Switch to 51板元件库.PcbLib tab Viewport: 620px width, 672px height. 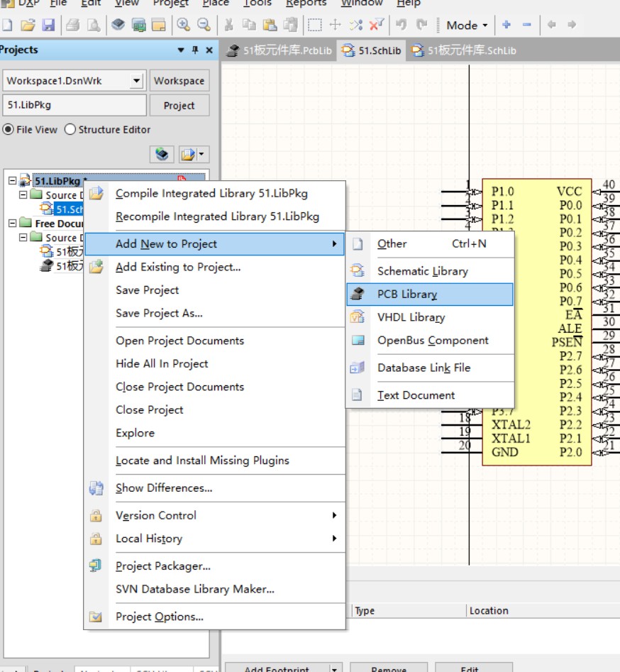(x=279, y=50)
